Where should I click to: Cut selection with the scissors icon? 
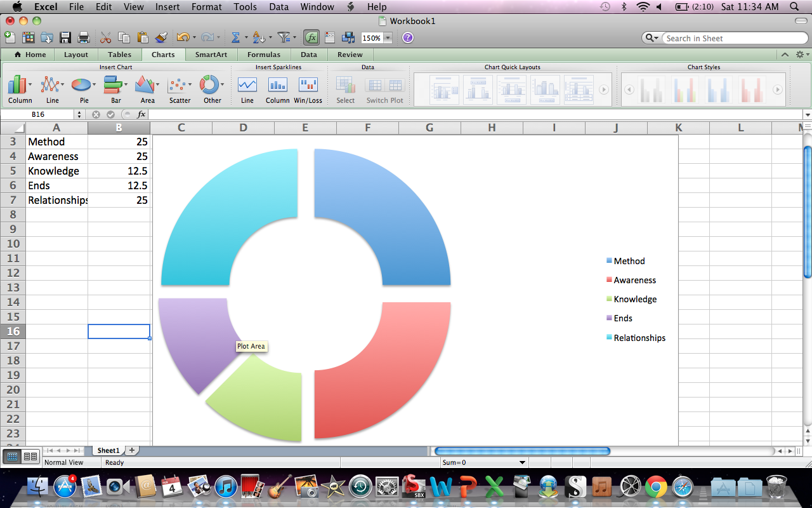point(105,37)
